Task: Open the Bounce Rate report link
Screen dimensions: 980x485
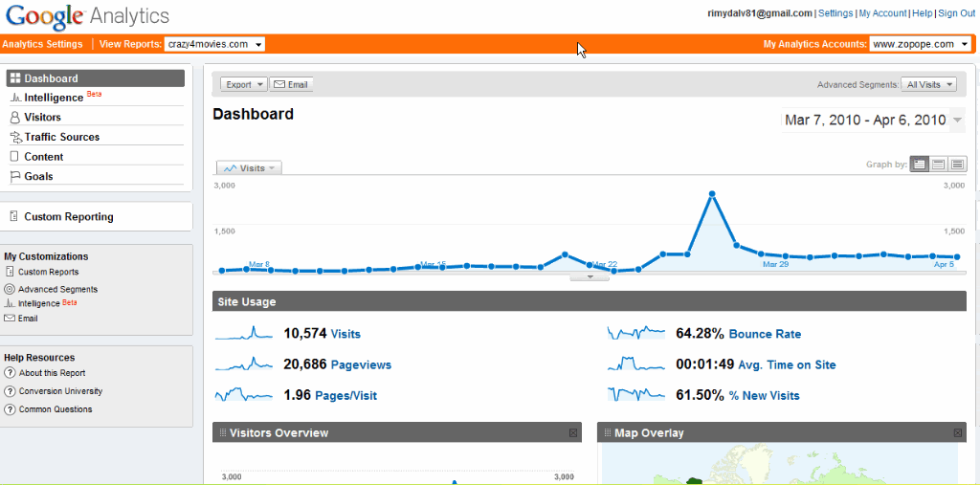Action: point(765,334)
